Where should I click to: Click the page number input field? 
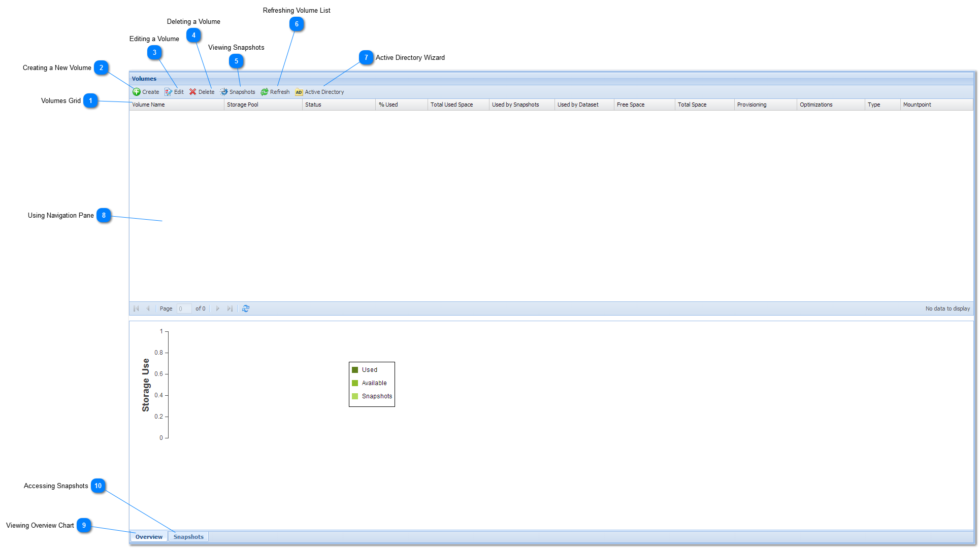pyautogui.click(x=182, y=308)
